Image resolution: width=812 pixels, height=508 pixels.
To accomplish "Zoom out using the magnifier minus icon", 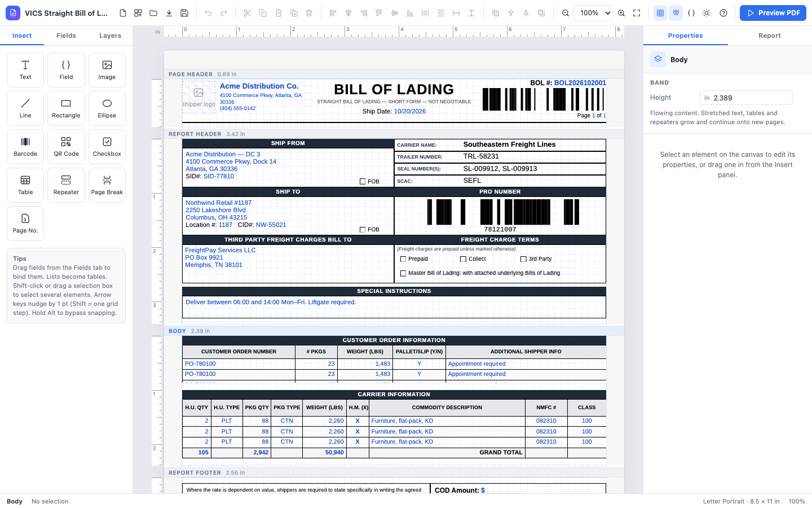I will 566,13.
